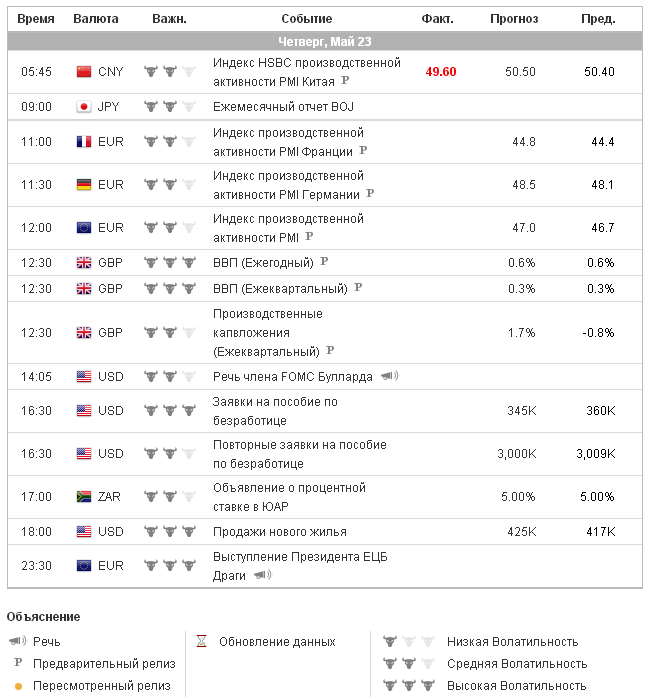Image resolution: width=648 pixels, height=699 pixels.
Task: Click the hourglass icon in the legend
Action: click(201, 641)
